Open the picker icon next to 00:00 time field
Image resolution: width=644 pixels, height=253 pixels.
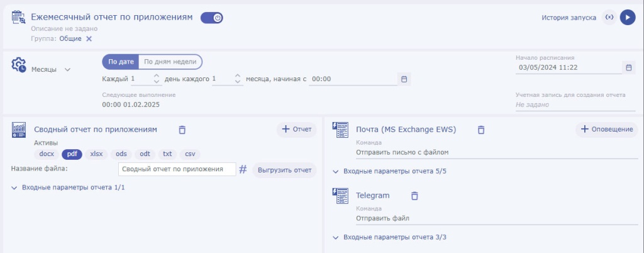coord(404,79)
